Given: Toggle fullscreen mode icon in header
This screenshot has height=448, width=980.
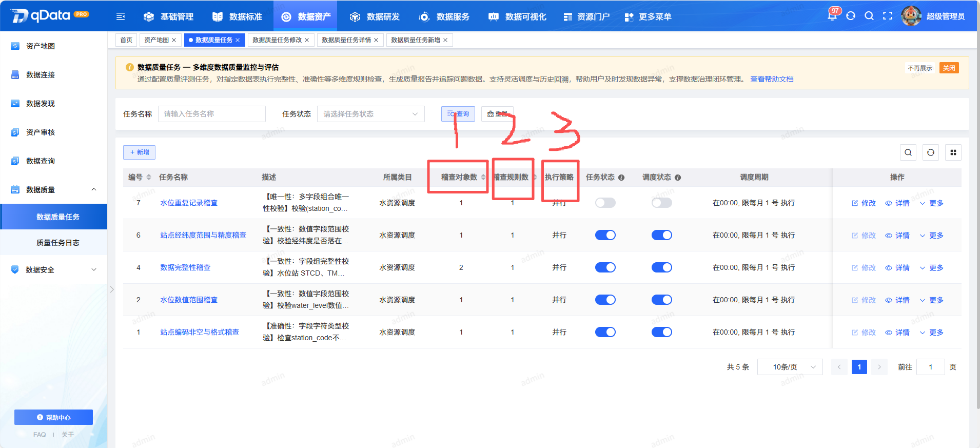Looking at the screenshot, I should (x=888, y=16).
